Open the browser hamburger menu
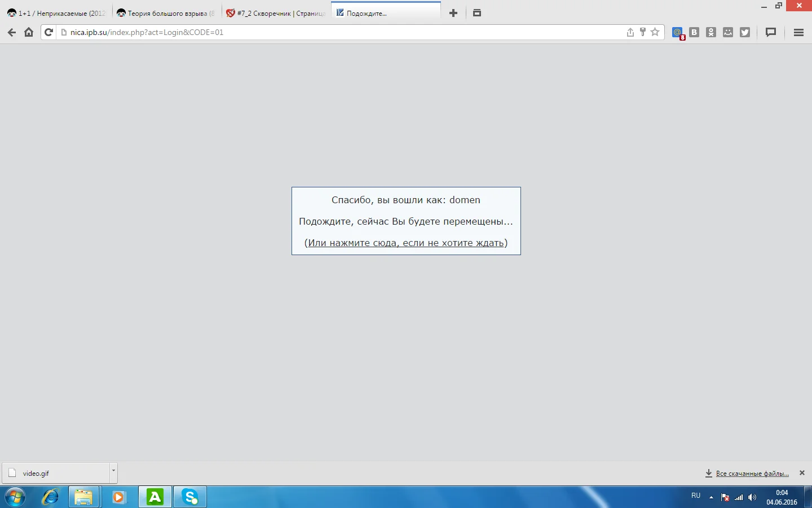The width and height of the screenshot is (812, 508). [x=798, y=32]
